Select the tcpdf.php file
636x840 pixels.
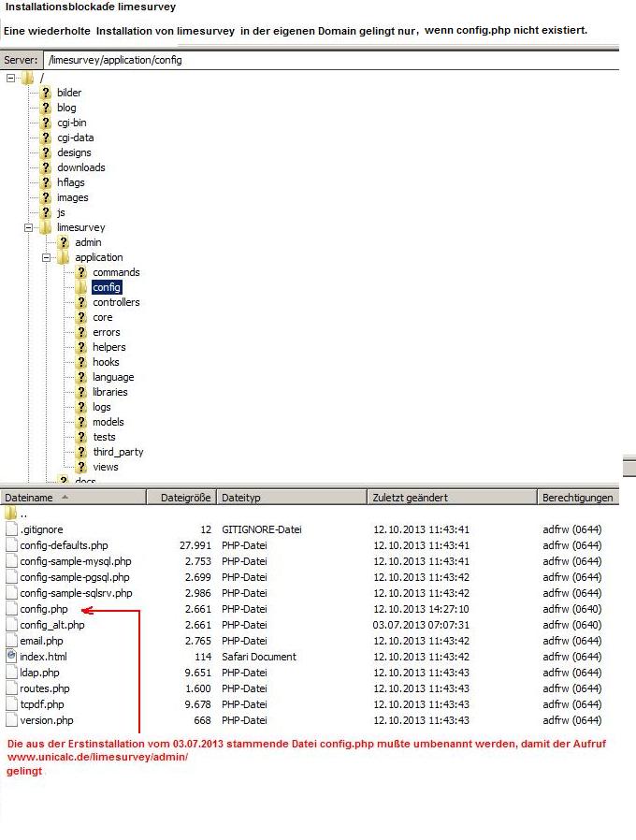click(x=42, y=704)
